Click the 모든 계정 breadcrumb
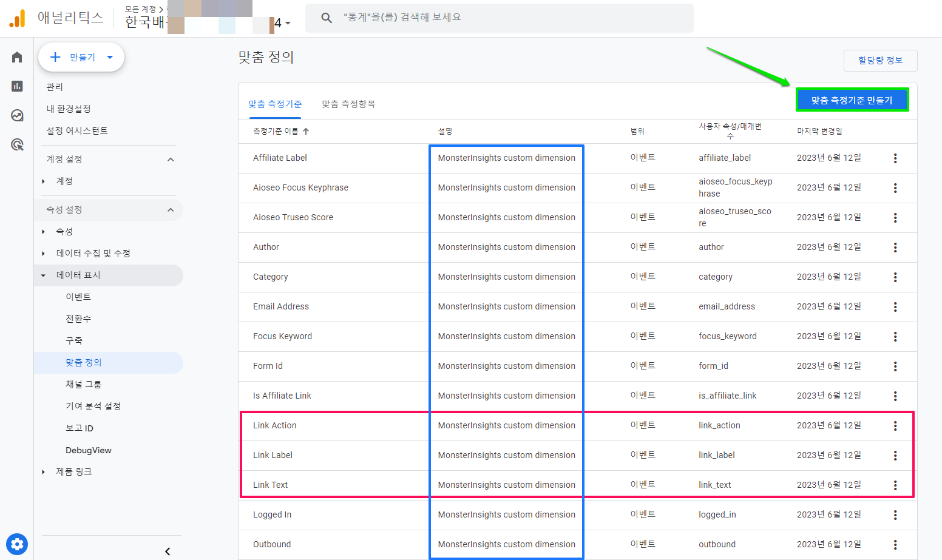This screenshot has height=560, width=942. 141,9
